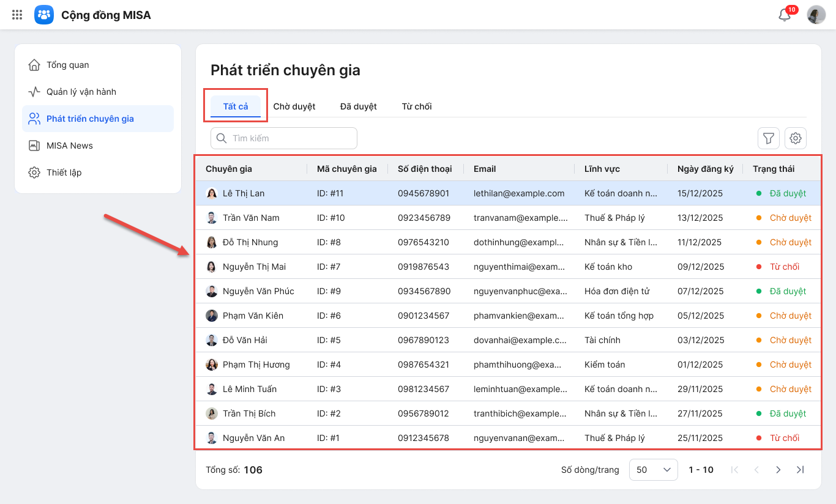The image size is (836, 504).
Task: Open the notifications bell
Action: coord(785,15)
